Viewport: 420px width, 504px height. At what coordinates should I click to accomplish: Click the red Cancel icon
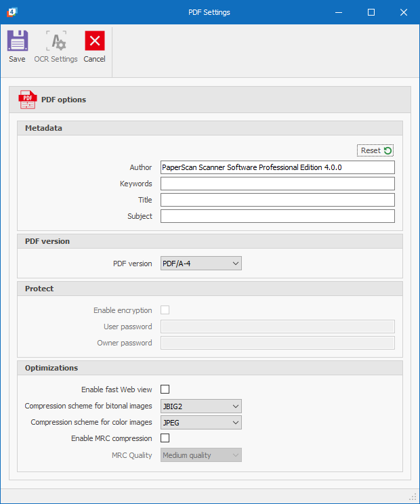tap(94, 41)
